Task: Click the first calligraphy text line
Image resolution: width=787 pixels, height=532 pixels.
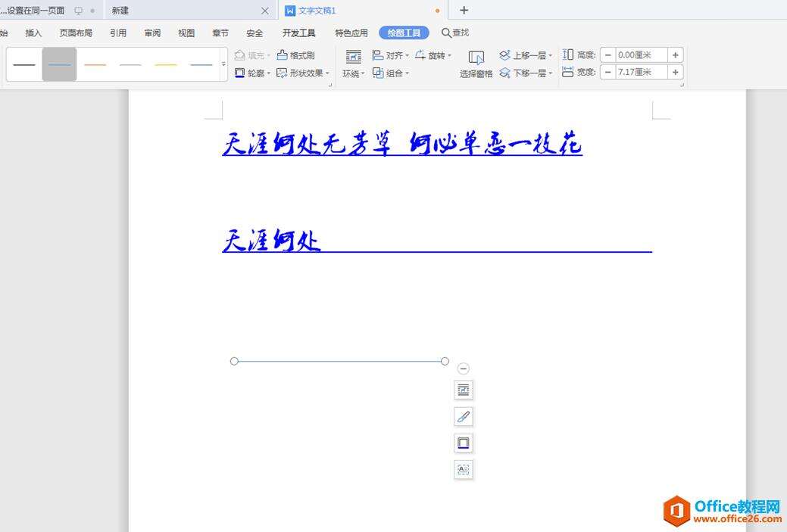Action: click(402, 144)
